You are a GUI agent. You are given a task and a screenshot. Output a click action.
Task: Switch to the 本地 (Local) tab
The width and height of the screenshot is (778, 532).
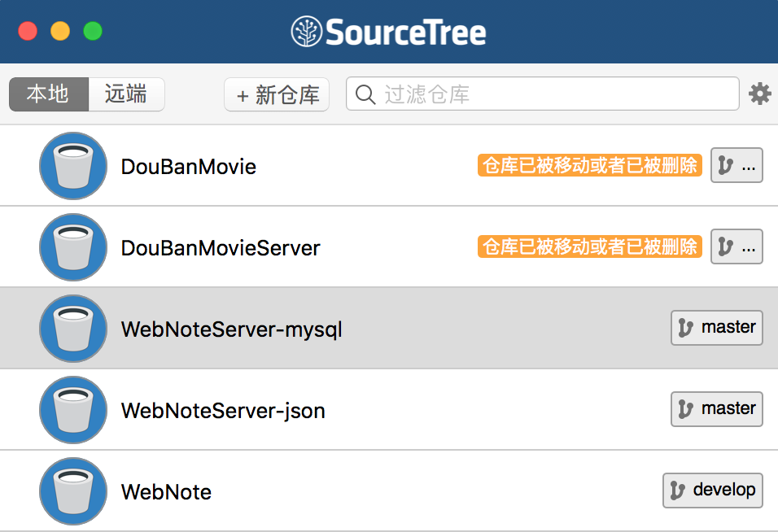pos(48,94)
